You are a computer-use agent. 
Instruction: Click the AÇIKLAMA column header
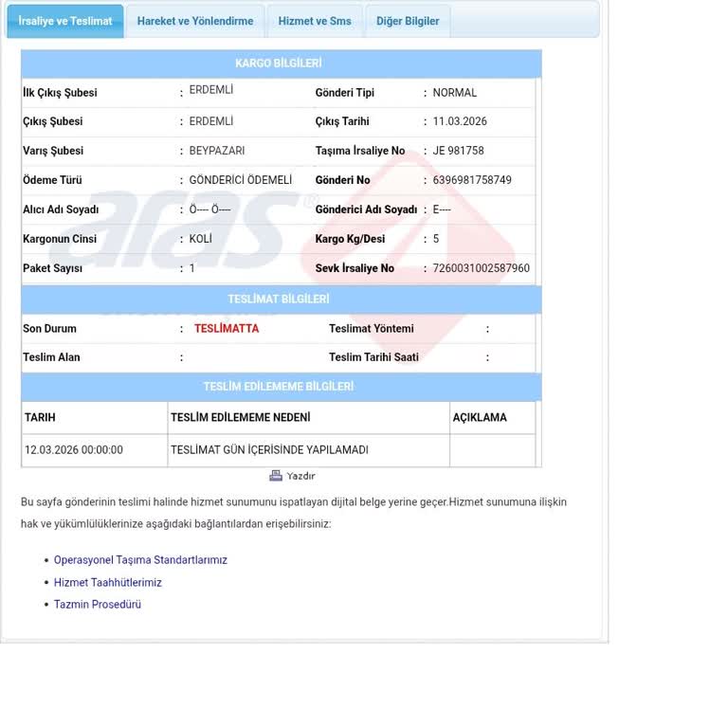[x=480, y=417]
